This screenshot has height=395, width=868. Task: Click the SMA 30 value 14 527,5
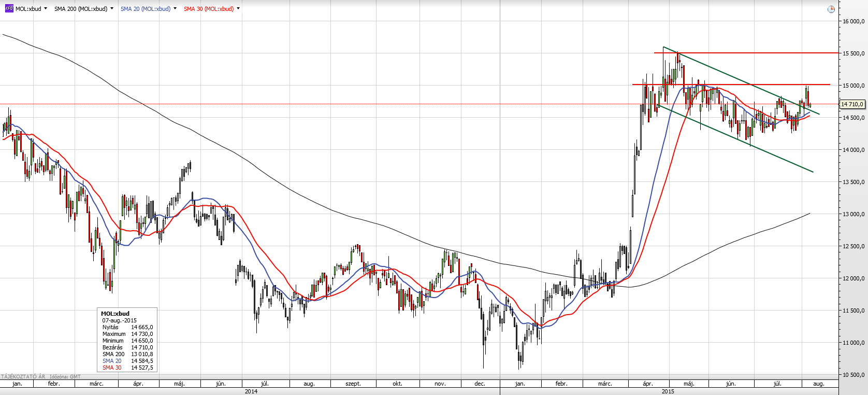coord(142,368)
